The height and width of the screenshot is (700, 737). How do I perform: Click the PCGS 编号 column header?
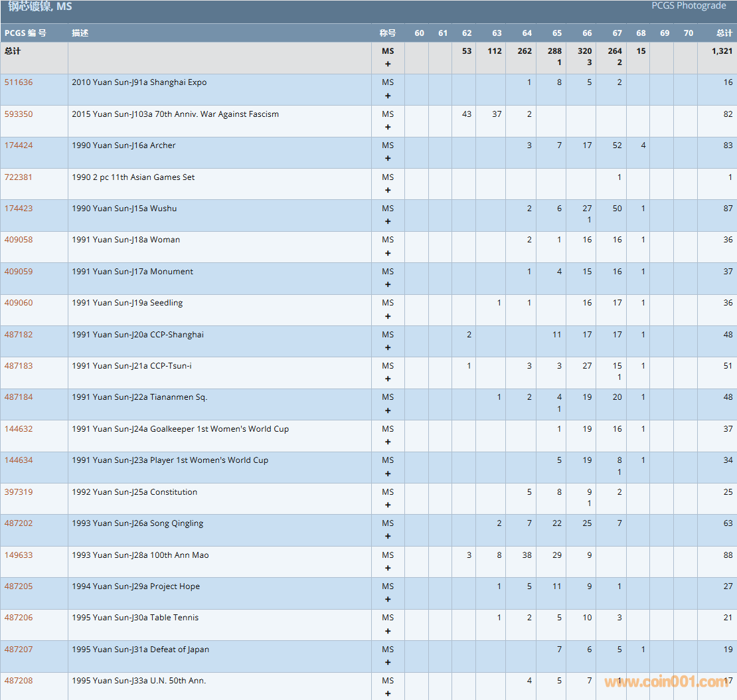click(x=25, y=33)
